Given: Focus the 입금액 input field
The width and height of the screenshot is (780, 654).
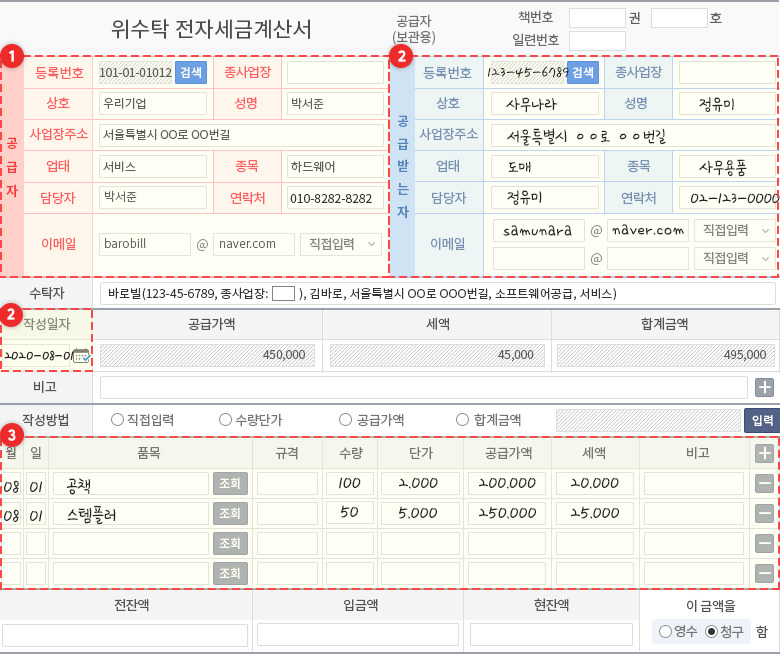Looking at the screenshot, I should [358, 635].
